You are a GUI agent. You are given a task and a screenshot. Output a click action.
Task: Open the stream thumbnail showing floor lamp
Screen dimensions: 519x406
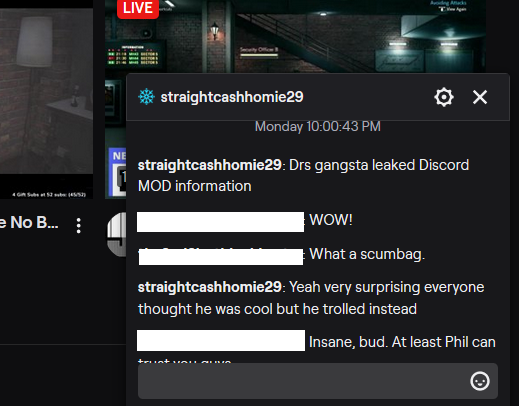pos(46,99)
